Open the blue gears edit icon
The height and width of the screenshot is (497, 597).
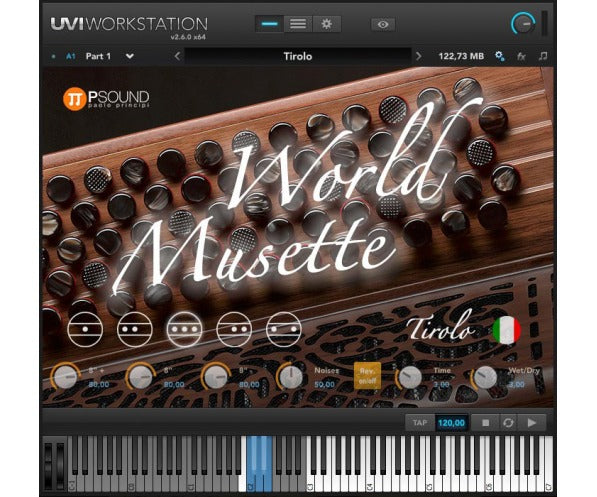[500, 56]
